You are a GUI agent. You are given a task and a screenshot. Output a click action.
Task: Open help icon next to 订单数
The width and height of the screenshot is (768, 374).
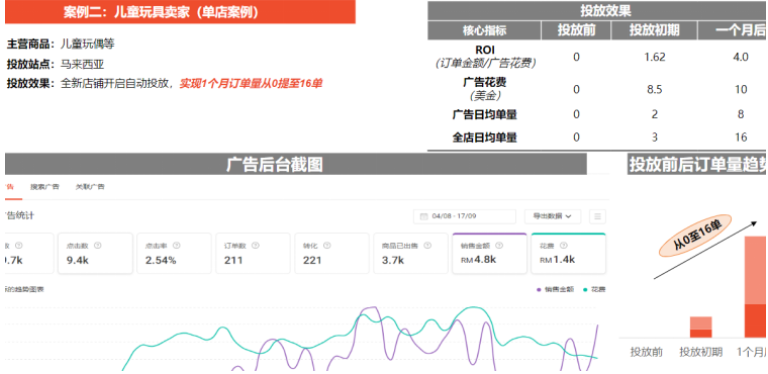256,245
